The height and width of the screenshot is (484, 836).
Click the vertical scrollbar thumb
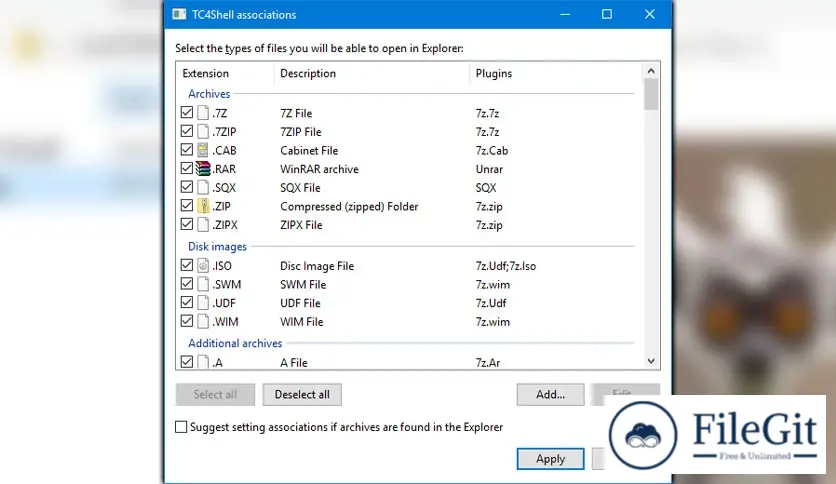pos(651,94)
